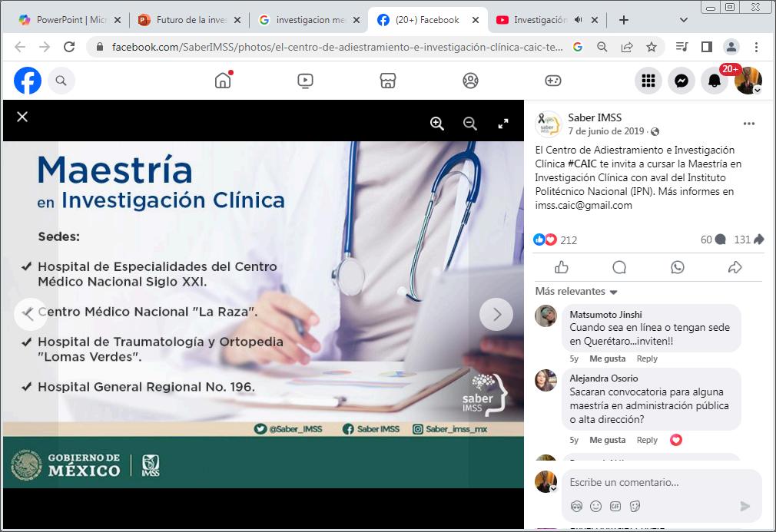Click 'Me gusta' on Alejandra Osorio's comment
This screenshot has height=532, width=776.
coord(607,440)
